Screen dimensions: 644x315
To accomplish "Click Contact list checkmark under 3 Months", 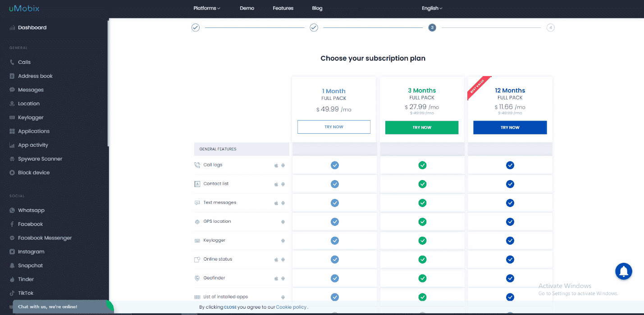I will (x=422, y=184).
